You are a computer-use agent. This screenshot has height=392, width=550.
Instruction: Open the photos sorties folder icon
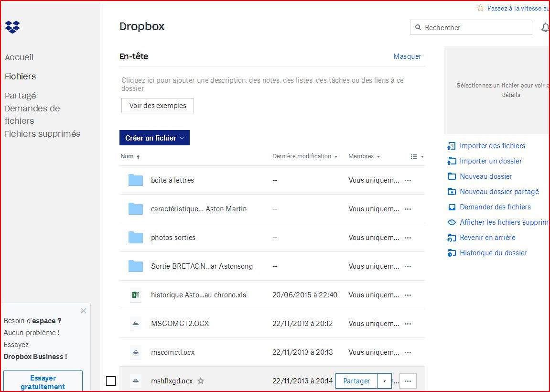point(135,238)
